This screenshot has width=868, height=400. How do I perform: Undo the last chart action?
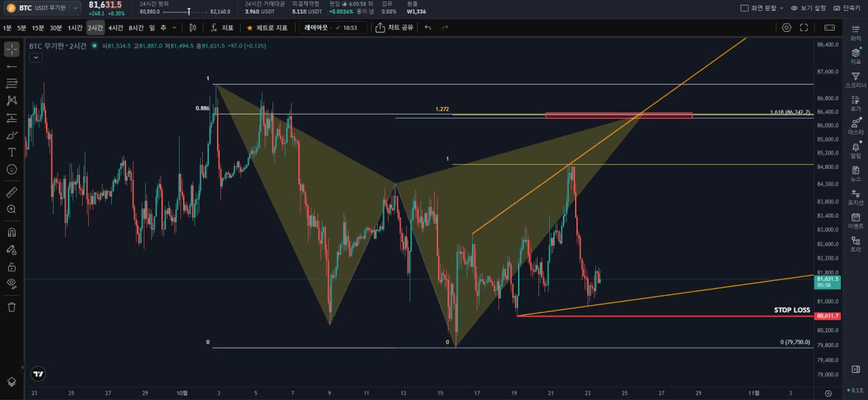pos(428,28)
